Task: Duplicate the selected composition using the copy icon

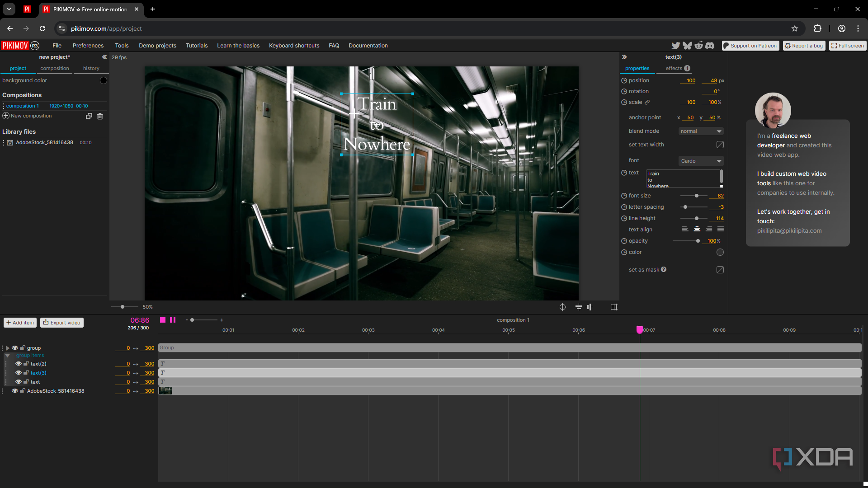Action: 89,116
